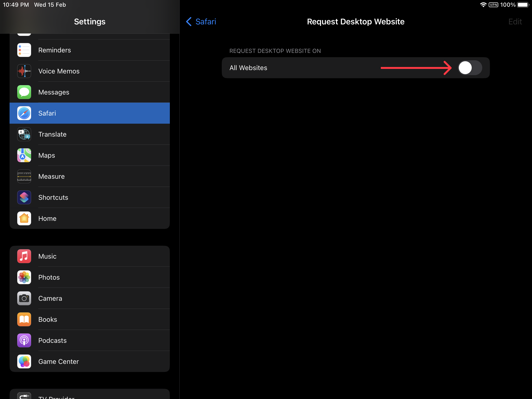Open the Maps app icon
This screenshot has width=532, height=399.
pos(24,155)
